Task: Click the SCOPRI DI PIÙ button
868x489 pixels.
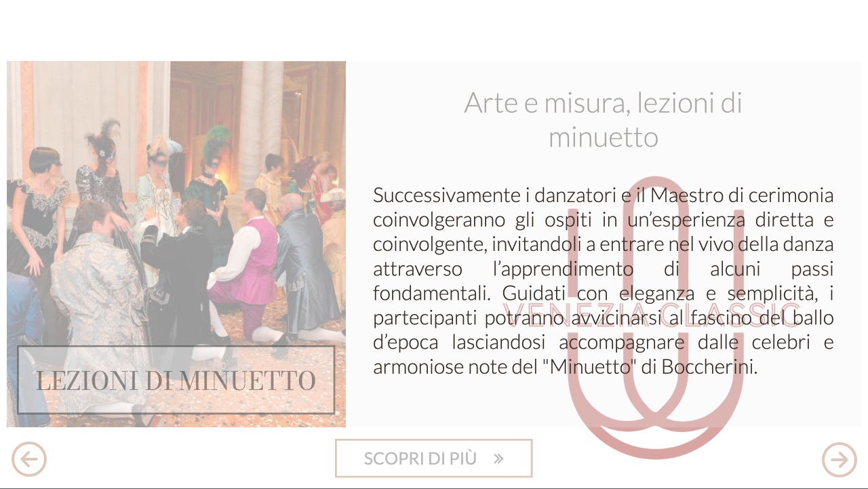Action: point(433,458)
